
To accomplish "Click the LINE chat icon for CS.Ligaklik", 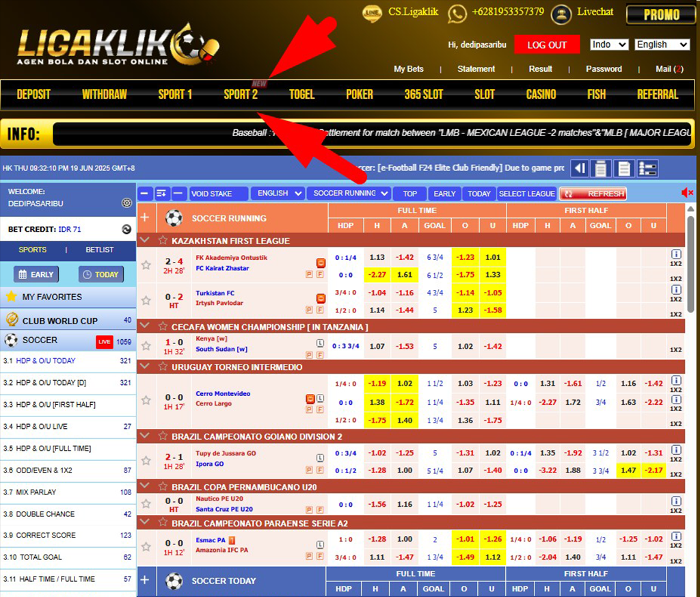I will (x=372, y=13).
